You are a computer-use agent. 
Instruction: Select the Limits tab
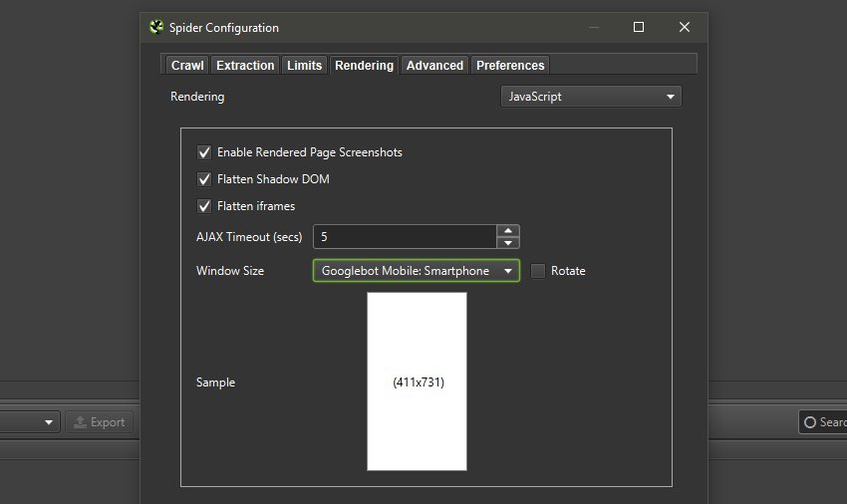tap(304, 66)
